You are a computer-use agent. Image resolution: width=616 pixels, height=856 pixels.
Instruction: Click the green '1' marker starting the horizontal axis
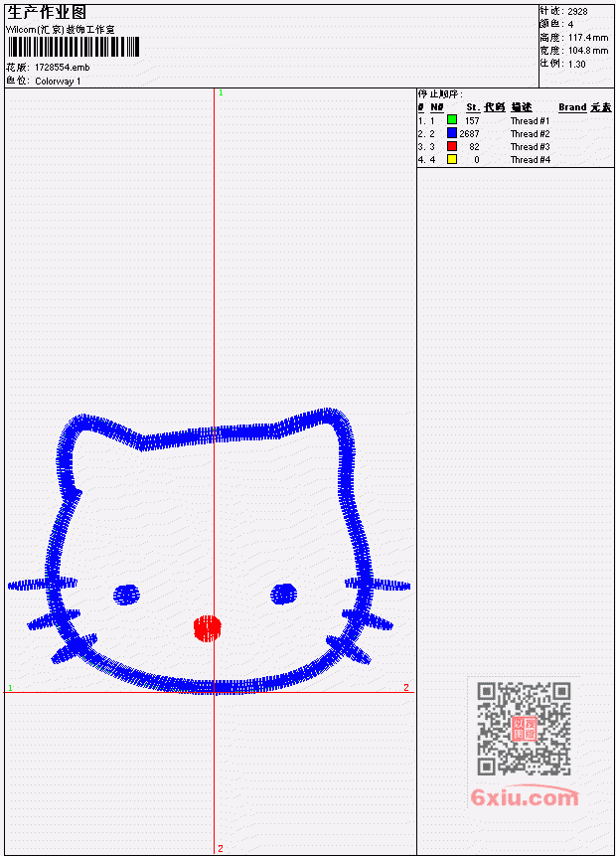click(x=10, y=688)
